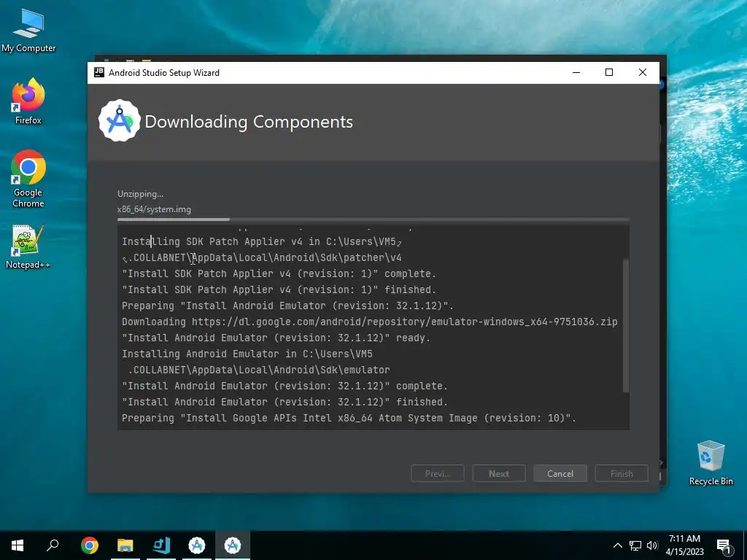Open File Explorer from the taskbar
This screenshot has height=560, width=747.
pyautogui.click(x=125, y=545)
